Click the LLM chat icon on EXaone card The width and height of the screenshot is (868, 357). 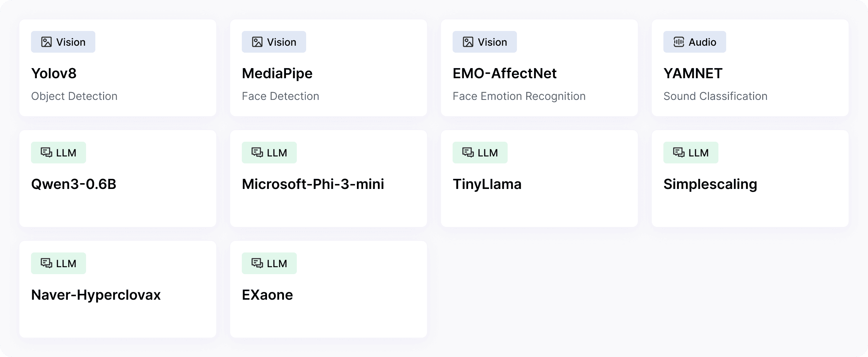click(257, 263)
